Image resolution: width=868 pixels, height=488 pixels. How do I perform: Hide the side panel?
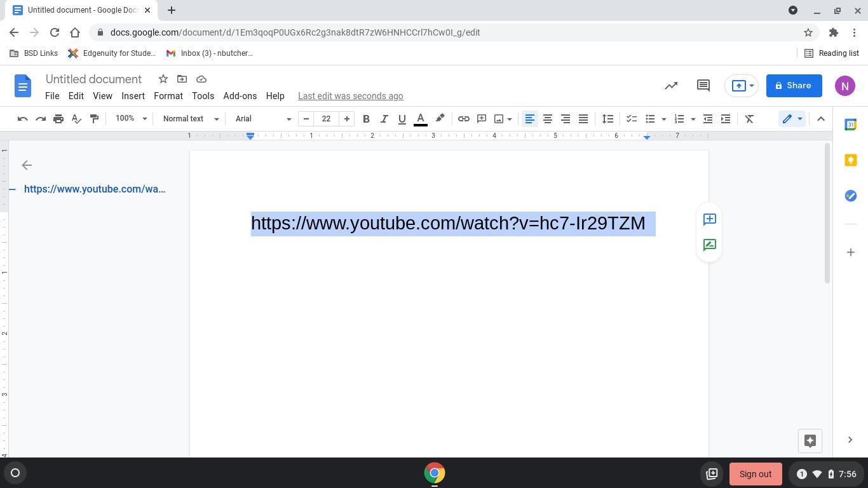pos(850,440)
